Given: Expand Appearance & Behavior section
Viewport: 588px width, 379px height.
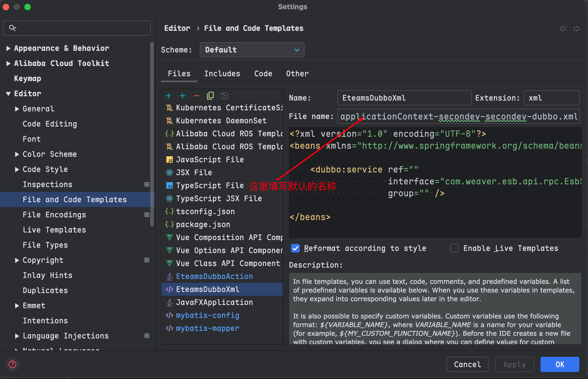Looking at the screenshot, I should coord(8,48).
